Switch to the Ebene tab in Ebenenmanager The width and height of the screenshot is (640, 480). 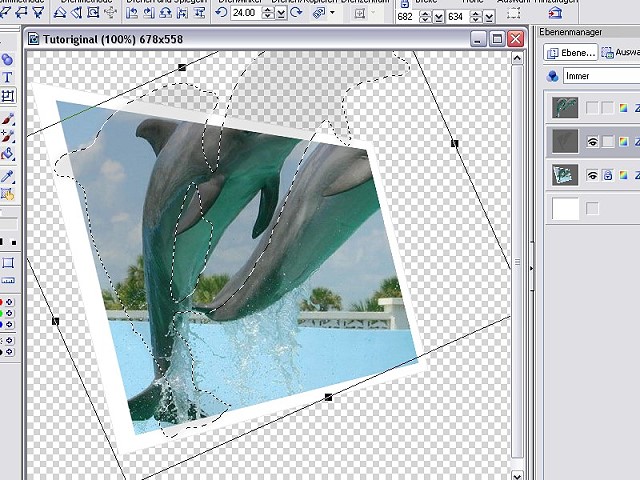pyautogui.click(x=571, y=53)
